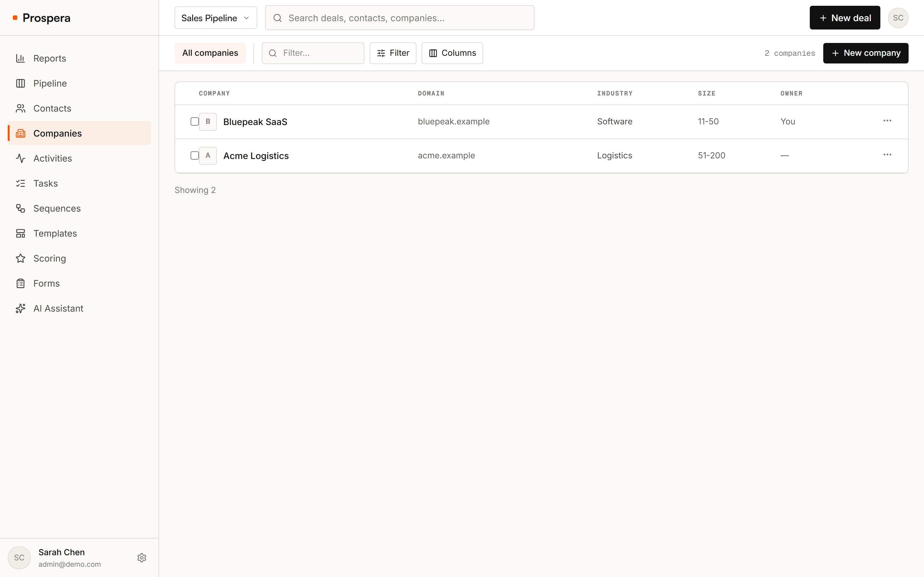This screenshot has height=577, width=924.
Task: Click the Sequences workflow icon
Action: [x=21, y=208]
